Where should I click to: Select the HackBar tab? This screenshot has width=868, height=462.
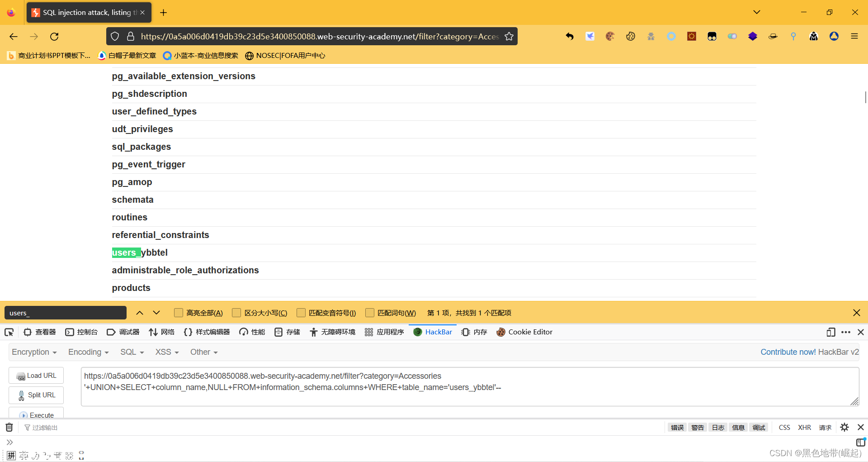[433, 332]
